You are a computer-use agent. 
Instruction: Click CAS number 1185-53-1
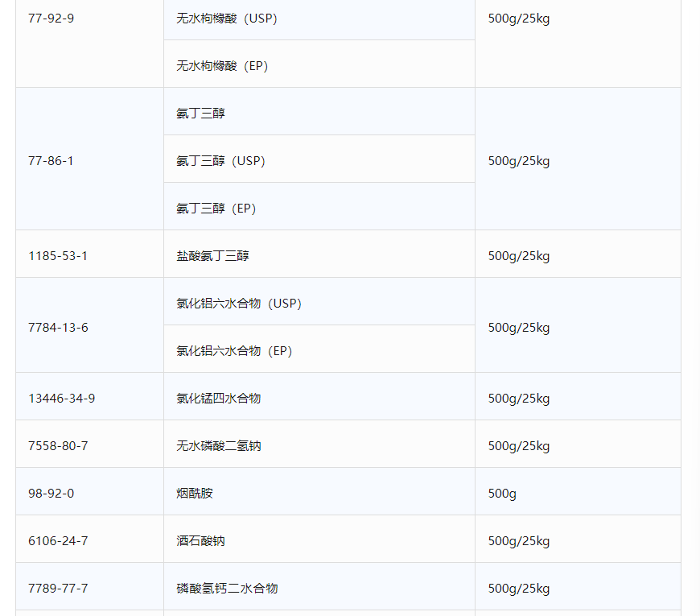(x=58, y=256)
